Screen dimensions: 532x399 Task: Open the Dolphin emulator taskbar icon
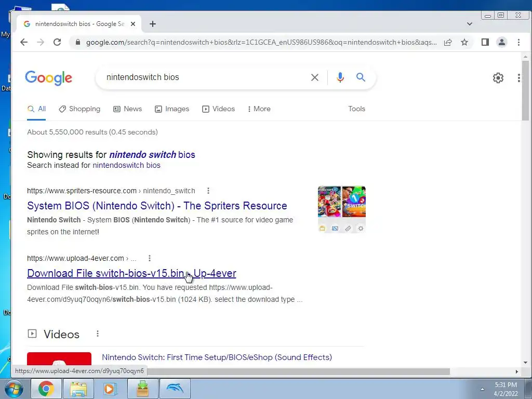[x=175, y=389]
